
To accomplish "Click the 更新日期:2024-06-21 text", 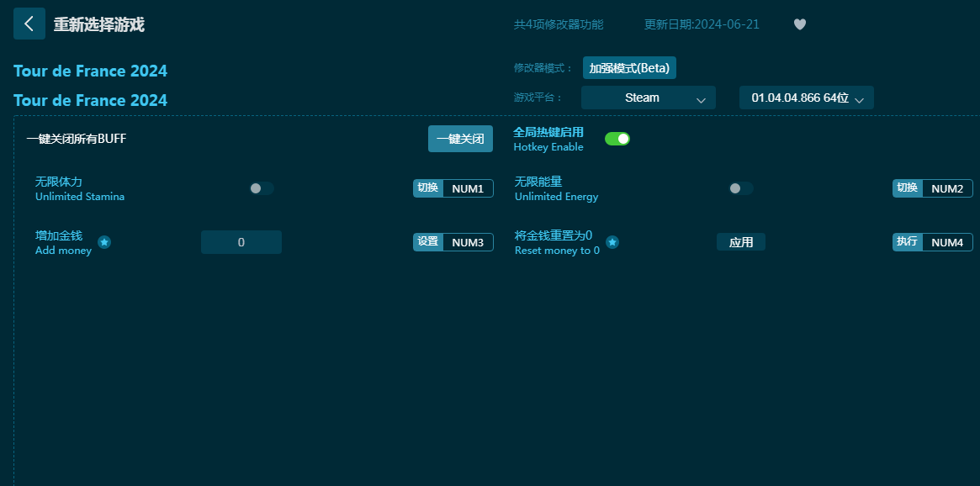I will (702, 24).
